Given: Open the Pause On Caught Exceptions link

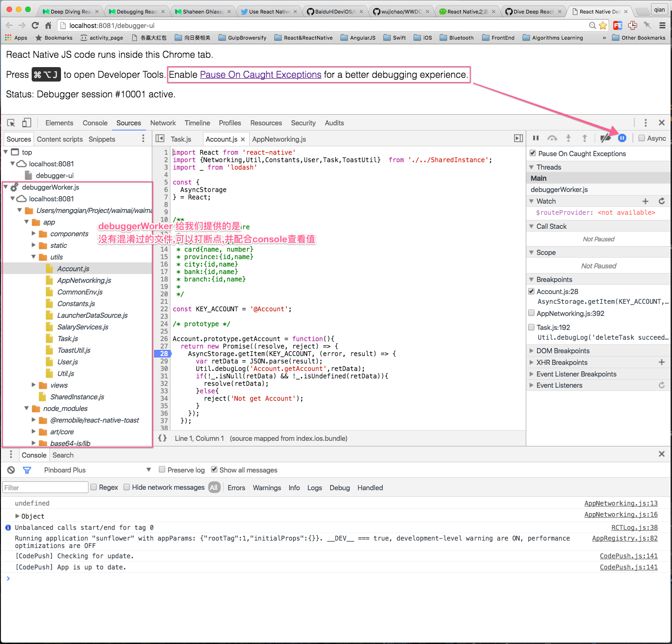Looking at the screenshot, I should [x=261, y=75].
